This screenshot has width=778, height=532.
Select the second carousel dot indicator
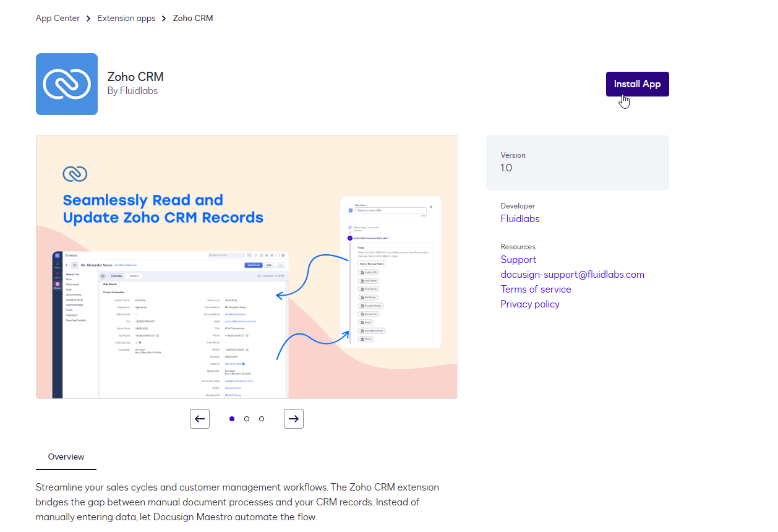point(247,419)
